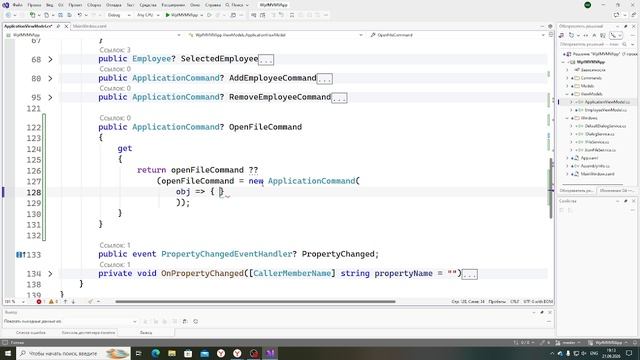This screenshot has height=360, width=640.
Task: Click the Поиск search box in title bar
Action: [237, 5]
